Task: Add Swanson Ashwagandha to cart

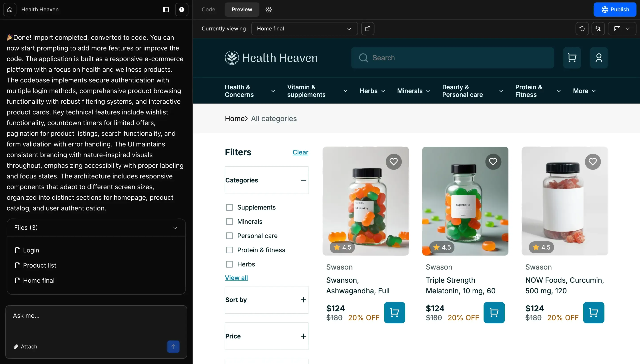Action: (x=394, y=312)
